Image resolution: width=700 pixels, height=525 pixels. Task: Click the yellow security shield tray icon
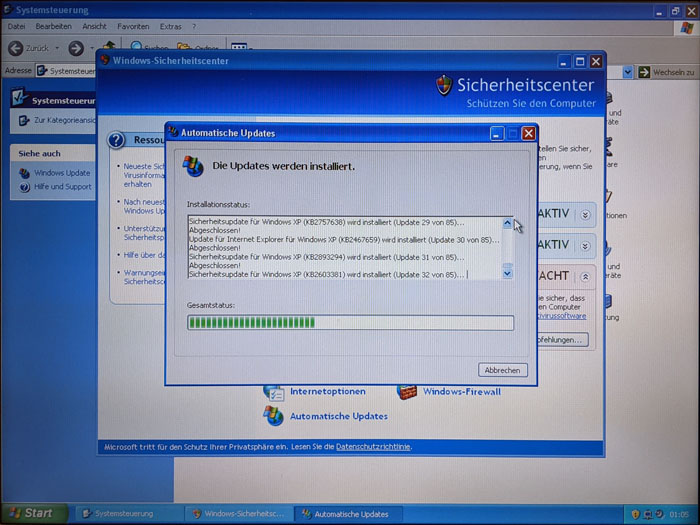[636, 515]
